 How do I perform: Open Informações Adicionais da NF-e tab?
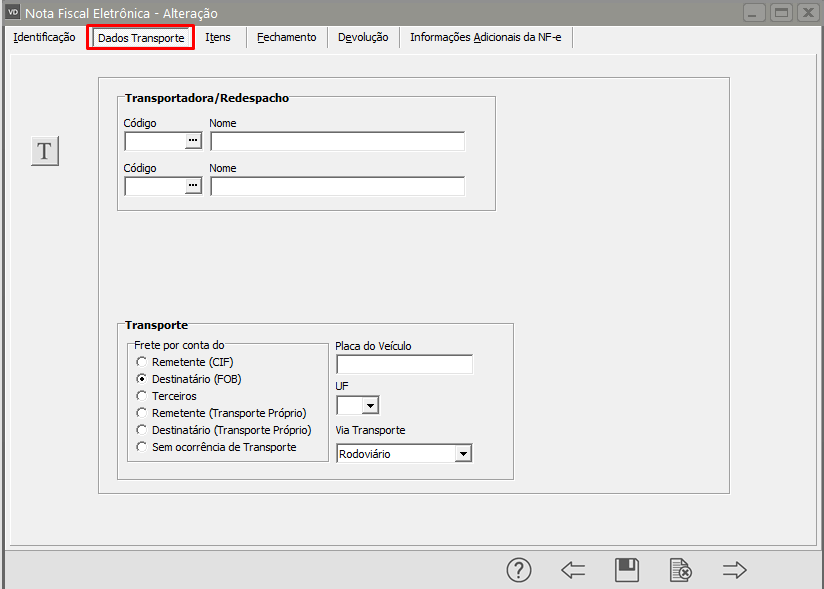pos(486,37)
